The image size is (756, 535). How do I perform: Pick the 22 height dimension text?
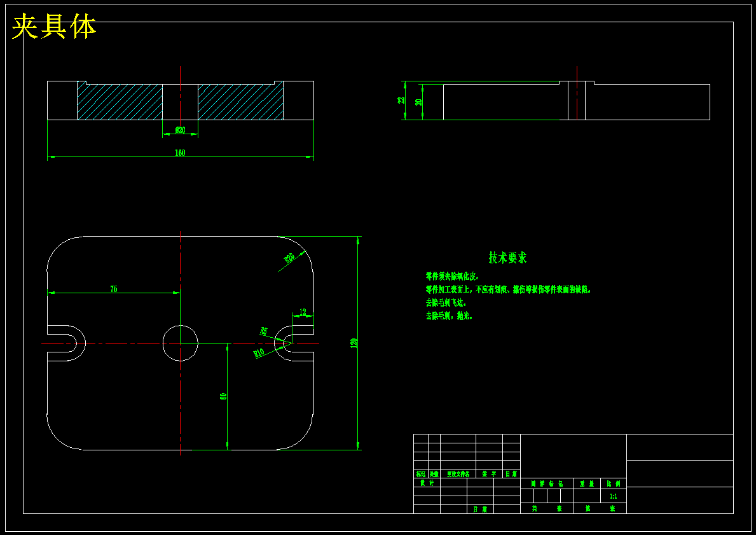point(401,101)
